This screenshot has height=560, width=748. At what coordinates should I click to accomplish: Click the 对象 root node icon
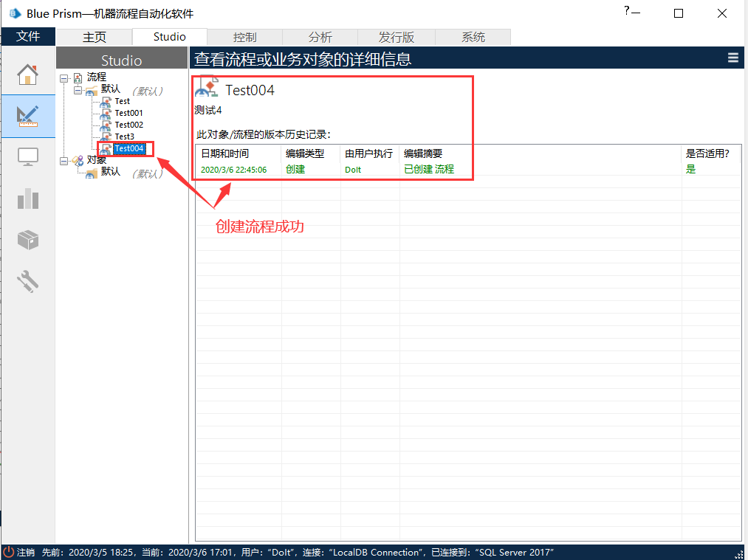[78, 161]
